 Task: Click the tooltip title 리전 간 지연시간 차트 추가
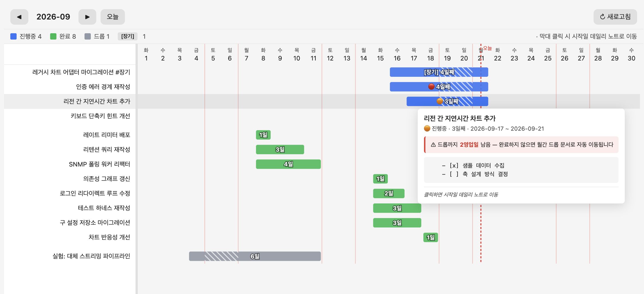pyautogui.click(x=460, y=118)
